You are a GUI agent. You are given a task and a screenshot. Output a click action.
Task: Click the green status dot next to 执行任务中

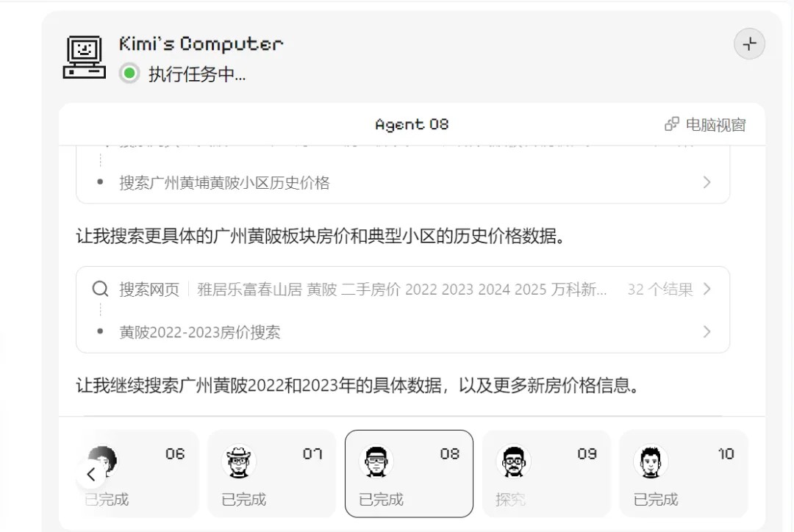(129, 74)
